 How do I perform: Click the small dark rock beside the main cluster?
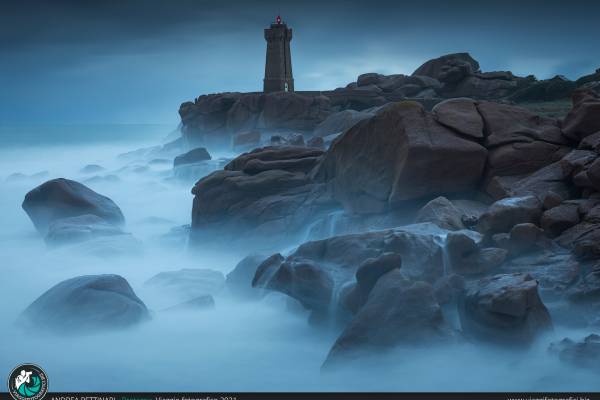tap(192, 157)
